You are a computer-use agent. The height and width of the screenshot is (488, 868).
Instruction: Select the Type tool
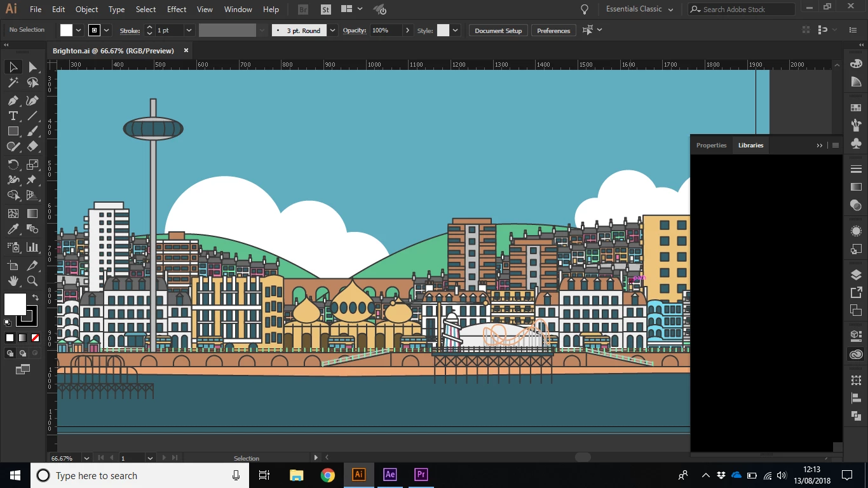(x=13, y=116)
